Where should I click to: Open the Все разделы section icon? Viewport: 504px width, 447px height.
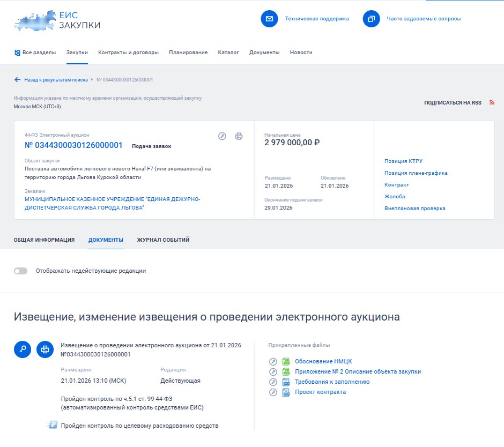coord(17,53)
